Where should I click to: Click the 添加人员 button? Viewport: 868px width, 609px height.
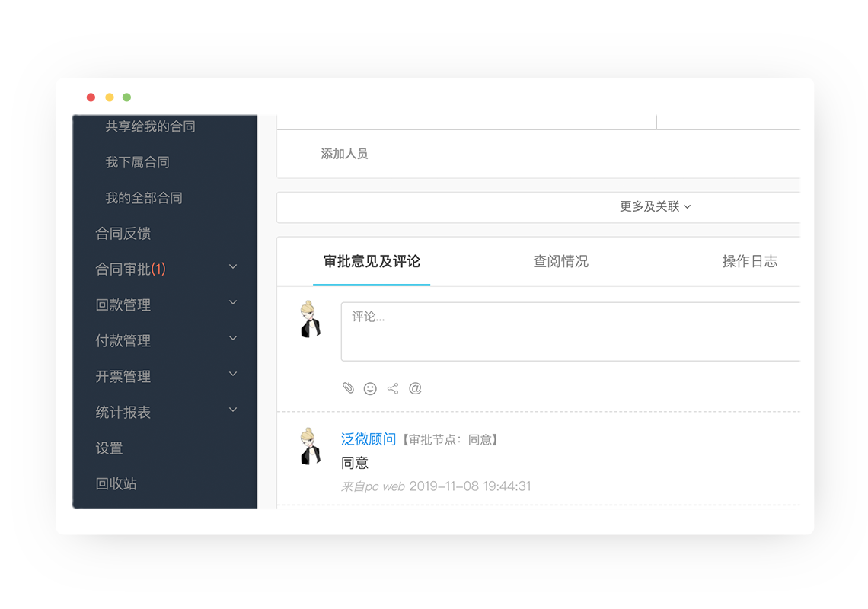[344, 154]
